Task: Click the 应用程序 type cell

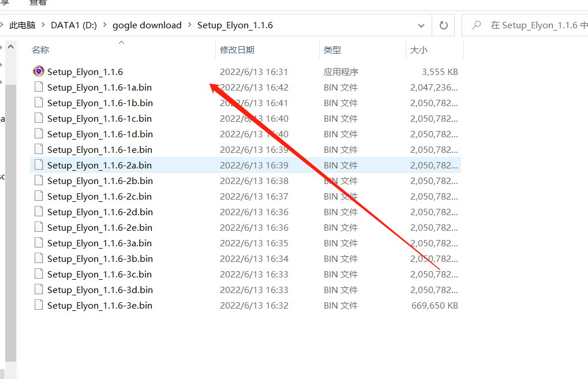Action: click(341, 72)
